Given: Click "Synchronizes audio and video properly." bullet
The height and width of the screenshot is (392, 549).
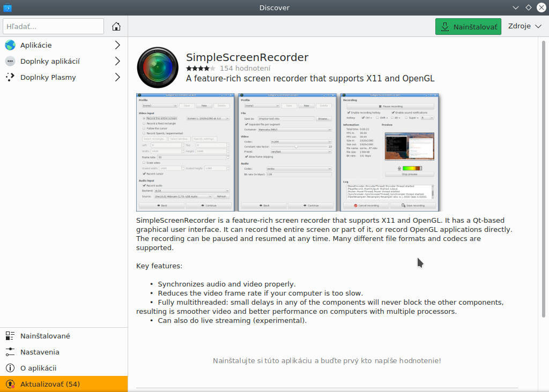Looking at the screenshot, I should pyautogui.click(x=227, y=284).
